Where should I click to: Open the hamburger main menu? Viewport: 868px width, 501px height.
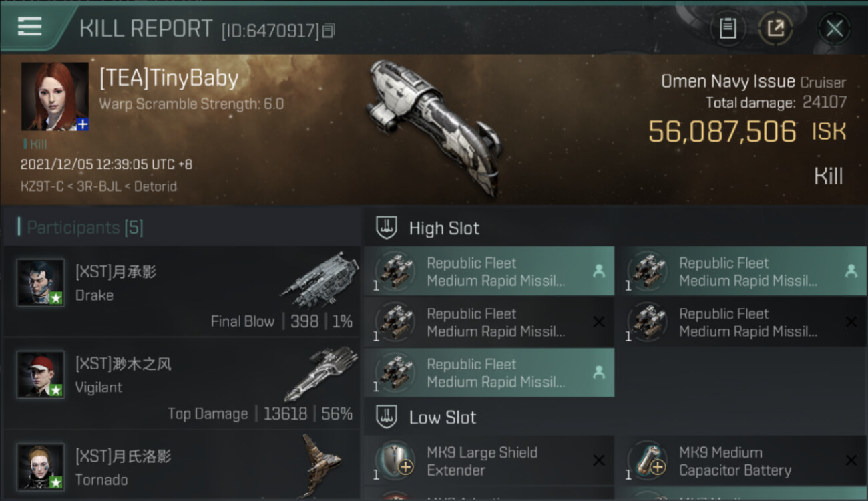(x=30, y=27)
